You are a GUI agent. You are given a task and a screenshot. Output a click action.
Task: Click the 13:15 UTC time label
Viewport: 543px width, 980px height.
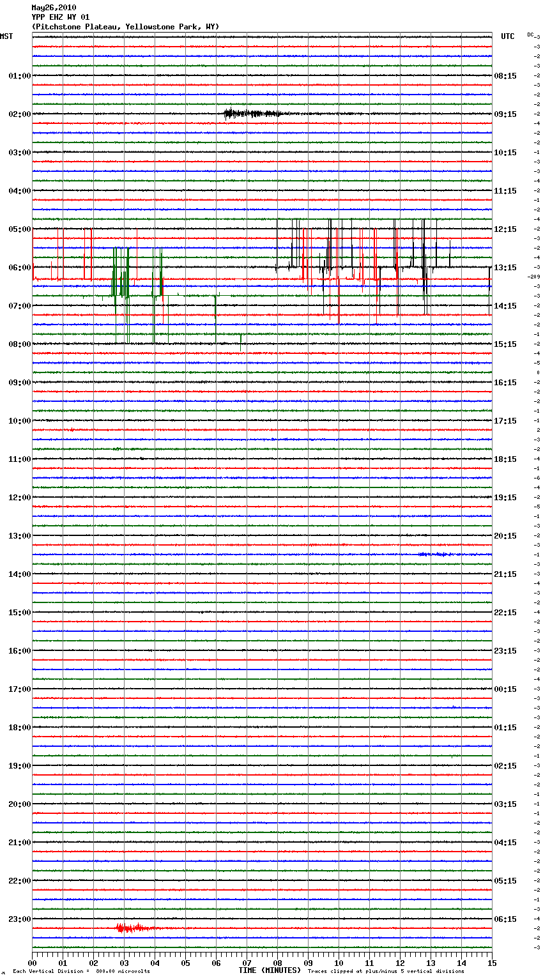(x=505, y=268)
